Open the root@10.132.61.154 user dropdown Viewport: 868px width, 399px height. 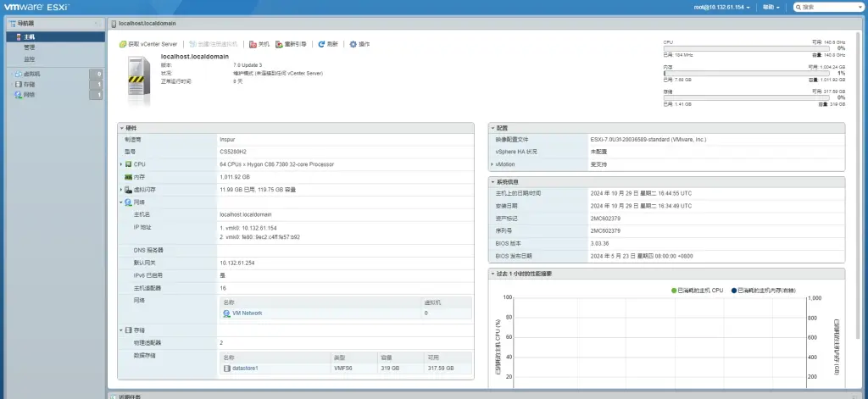725,7
